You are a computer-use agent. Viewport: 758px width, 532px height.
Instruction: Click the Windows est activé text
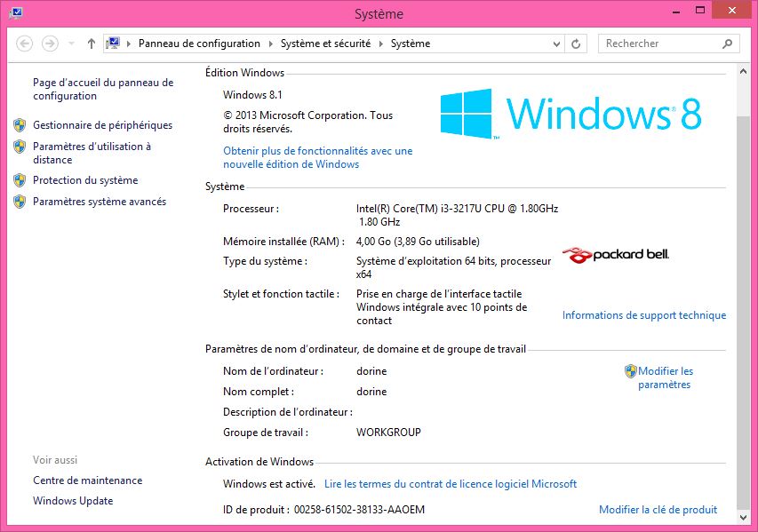point(268,484)
